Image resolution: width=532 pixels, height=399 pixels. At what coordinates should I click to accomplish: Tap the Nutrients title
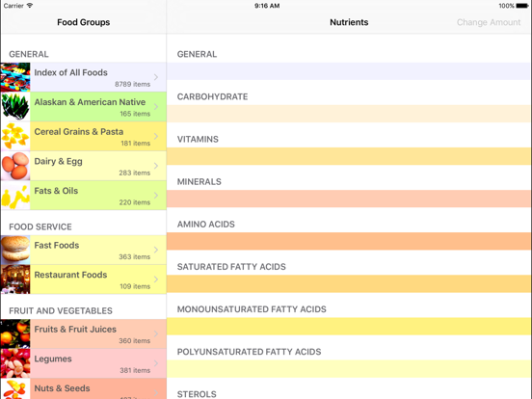tap(349, 22)
